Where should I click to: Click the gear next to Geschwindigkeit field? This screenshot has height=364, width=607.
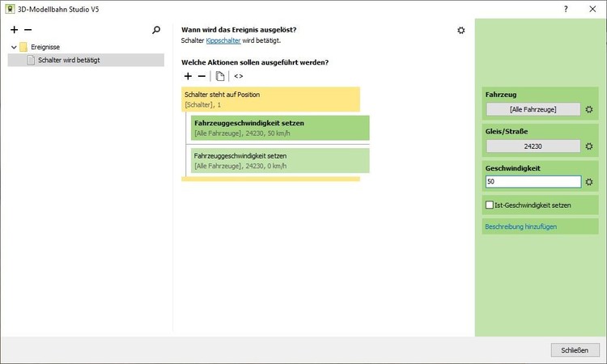click(x=589, y=183)
